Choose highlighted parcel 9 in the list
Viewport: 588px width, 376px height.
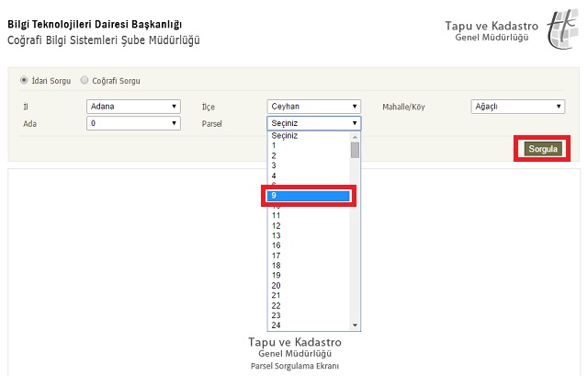pos(309,196)
